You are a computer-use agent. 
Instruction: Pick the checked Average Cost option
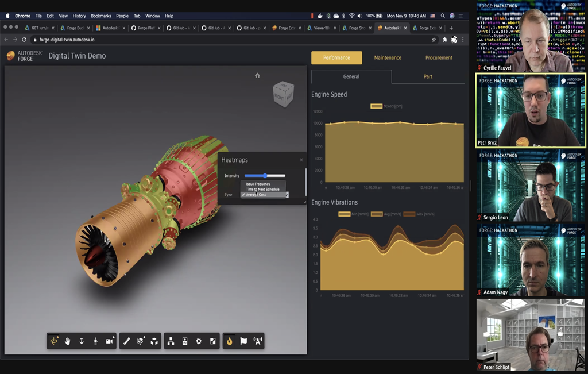coord(256,195)
